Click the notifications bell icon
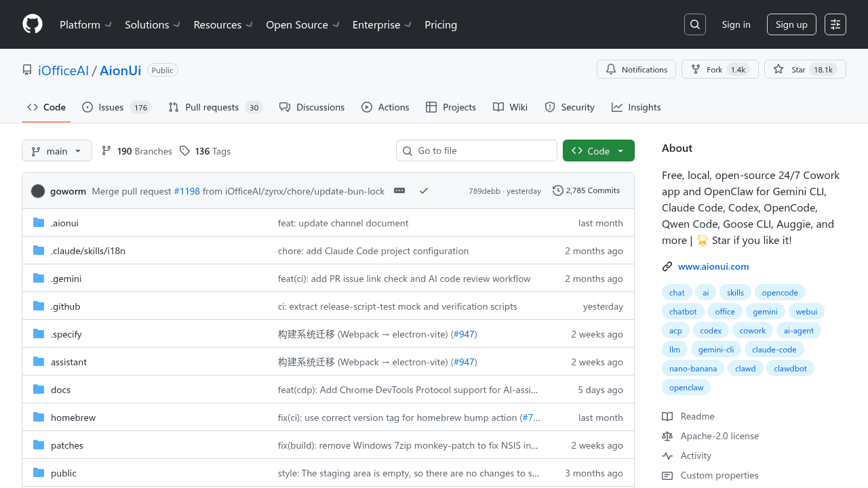Viewport: 868px width, 488px height. [611, 69]
